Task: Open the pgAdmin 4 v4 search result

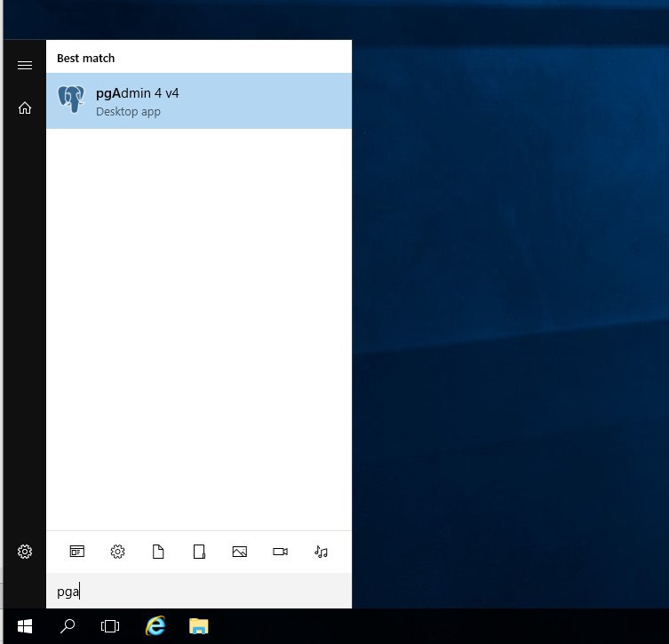Action: [199, 101]
